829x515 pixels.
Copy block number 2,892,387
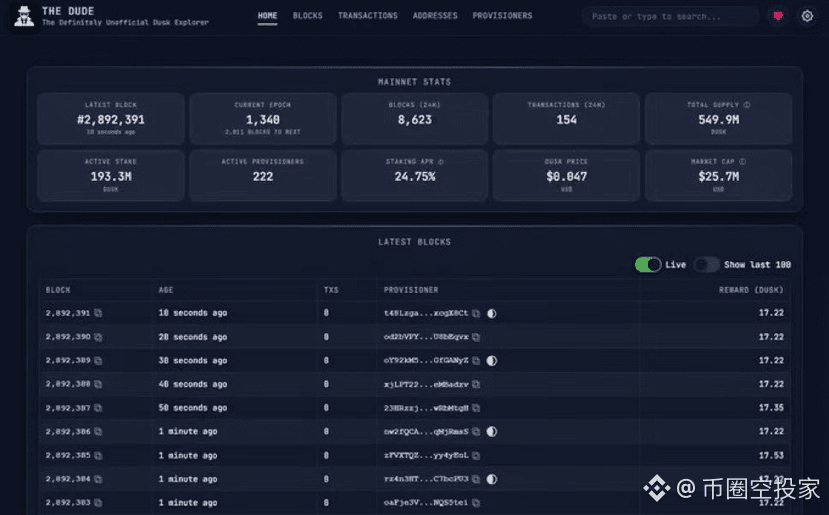click(x=98, y=408)
